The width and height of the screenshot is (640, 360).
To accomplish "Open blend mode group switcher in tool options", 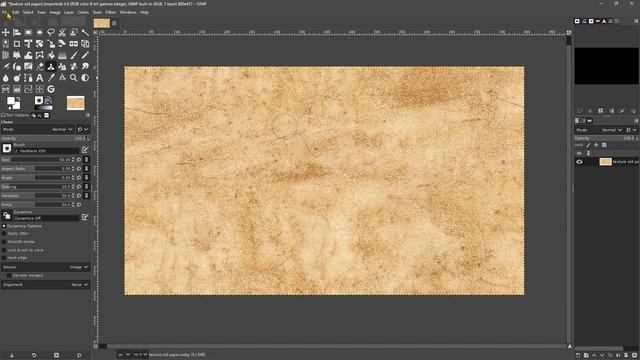I will tap(83, 129).
